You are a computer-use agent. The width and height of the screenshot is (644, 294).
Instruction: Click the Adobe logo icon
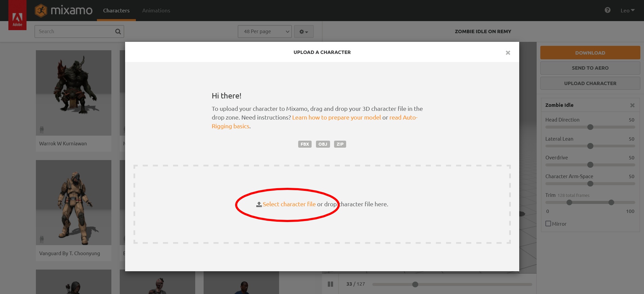coord(17,15)
